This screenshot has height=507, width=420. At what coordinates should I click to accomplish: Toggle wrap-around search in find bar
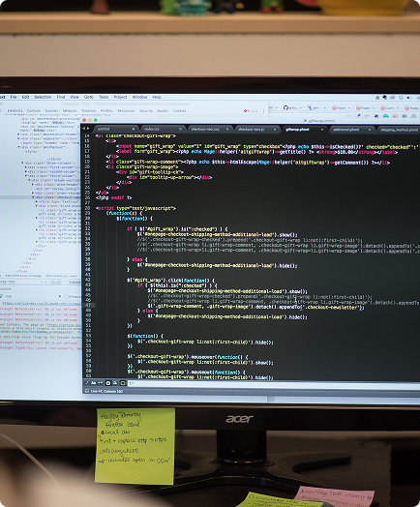pos(108,383)
